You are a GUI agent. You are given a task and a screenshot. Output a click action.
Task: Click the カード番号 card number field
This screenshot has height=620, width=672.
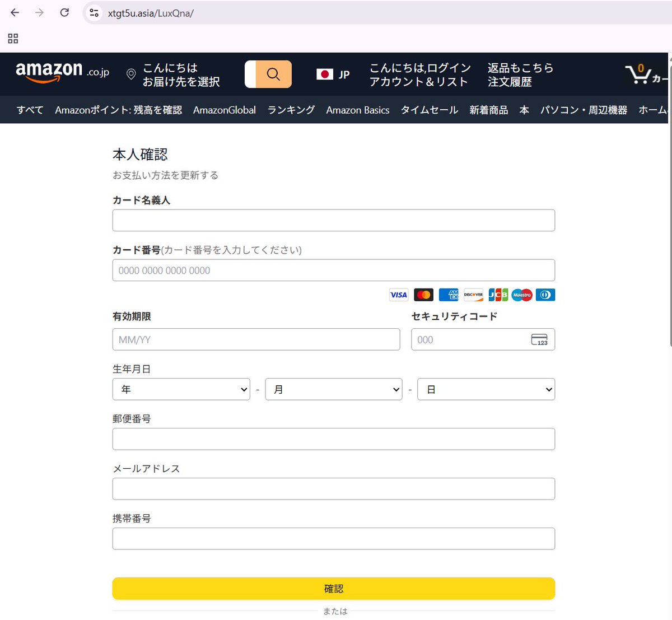(334, 270)
